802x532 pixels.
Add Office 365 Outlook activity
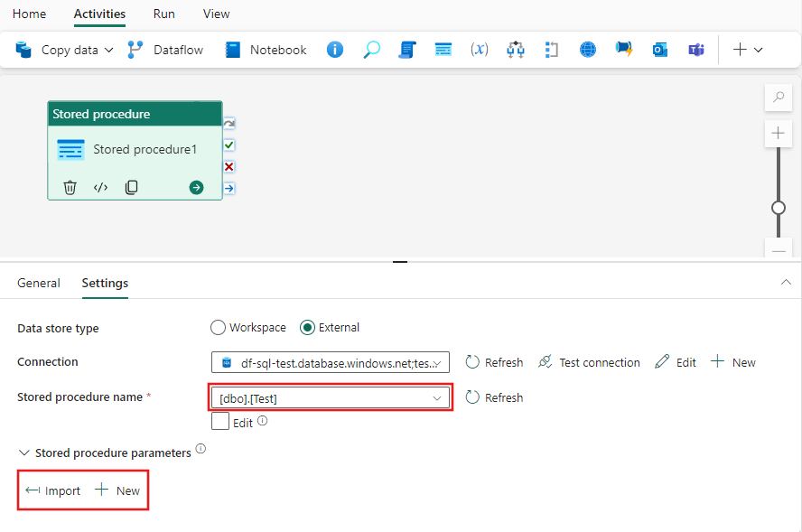point(660,50)
